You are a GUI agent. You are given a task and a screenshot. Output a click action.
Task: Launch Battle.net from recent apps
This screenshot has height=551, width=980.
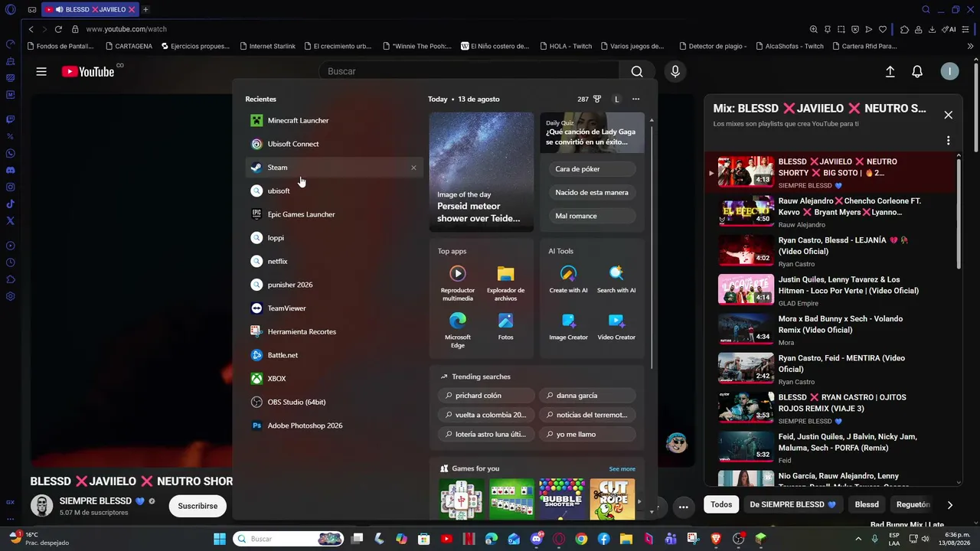click(334, 355)
